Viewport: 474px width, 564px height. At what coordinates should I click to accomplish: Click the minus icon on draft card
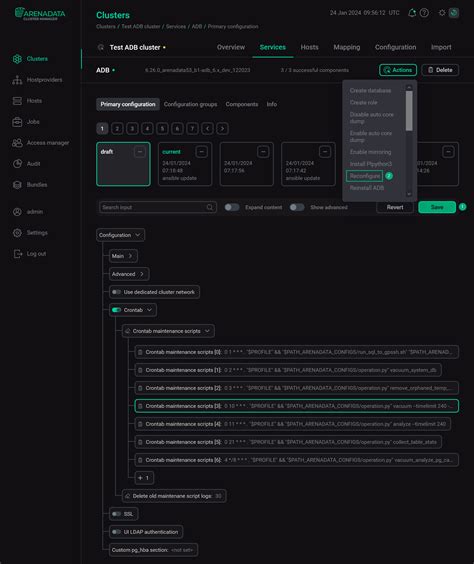pos(140,152)
